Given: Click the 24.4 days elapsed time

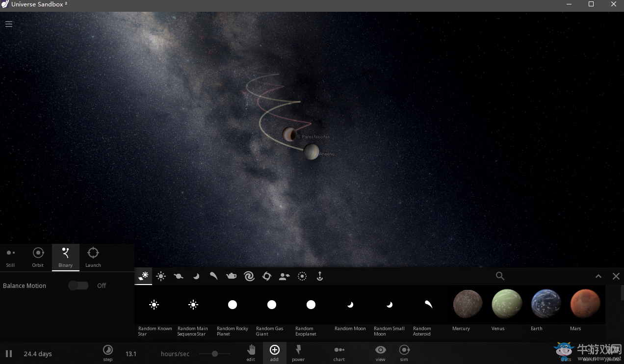Looking at the screenshot, I should [38, 354].
